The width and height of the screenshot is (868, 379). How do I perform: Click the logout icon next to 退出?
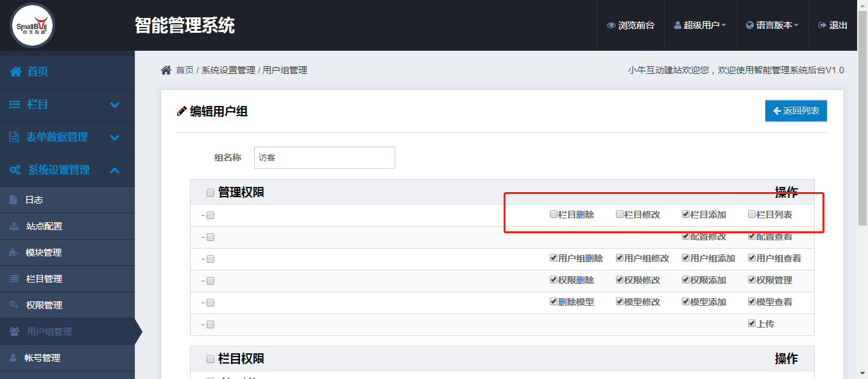pos(822,26)
